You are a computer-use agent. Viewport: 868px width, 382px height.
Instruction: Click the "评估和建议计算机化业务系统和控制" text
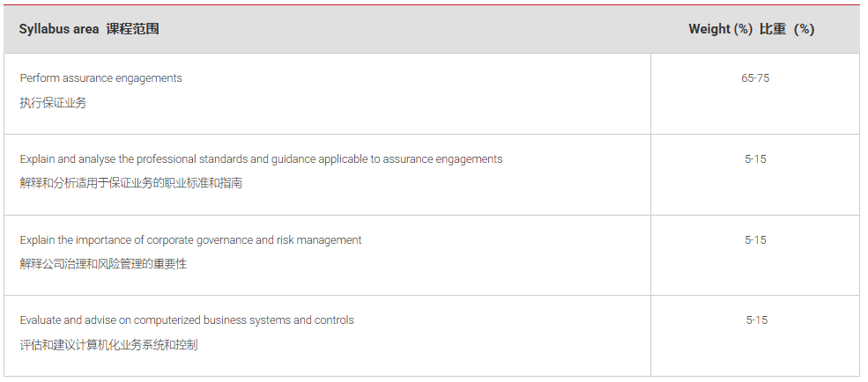[x=108, y=345]
